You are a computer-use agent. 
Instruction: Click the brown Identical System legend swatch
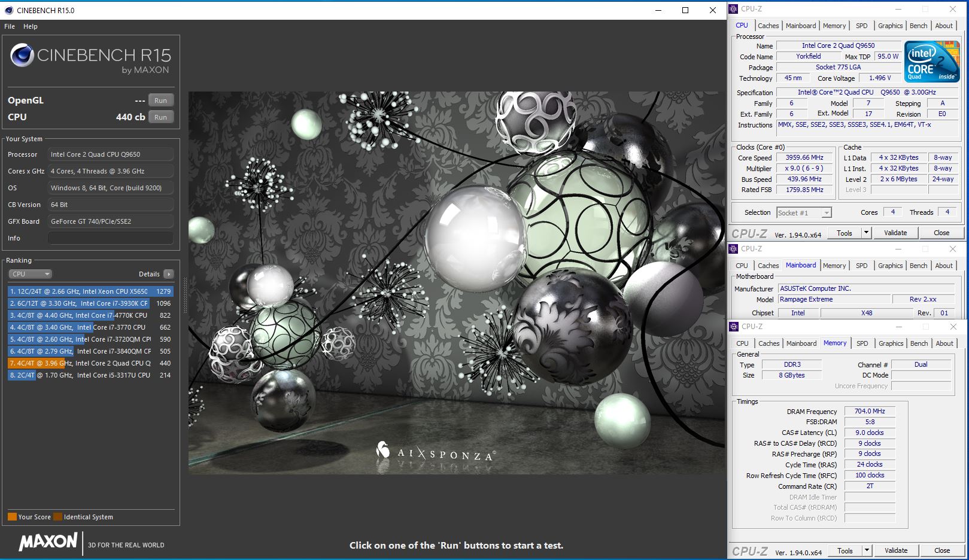57,517
